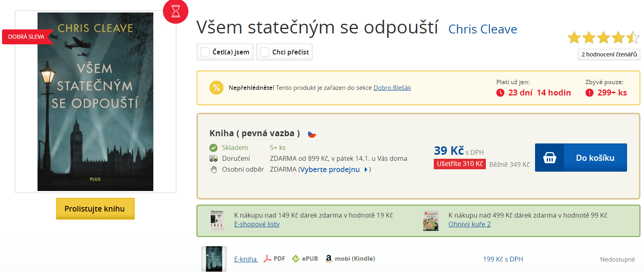Expand Vyberte prodejnu store selector arrow
The image size is (644, 272).
click(366, 170)
